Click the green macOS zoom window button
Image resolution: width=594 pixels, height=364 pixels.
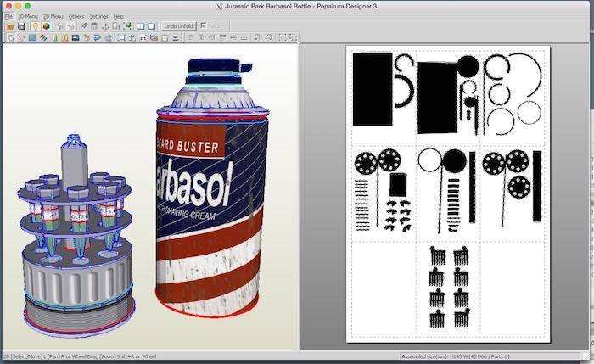tap(28, 6)
